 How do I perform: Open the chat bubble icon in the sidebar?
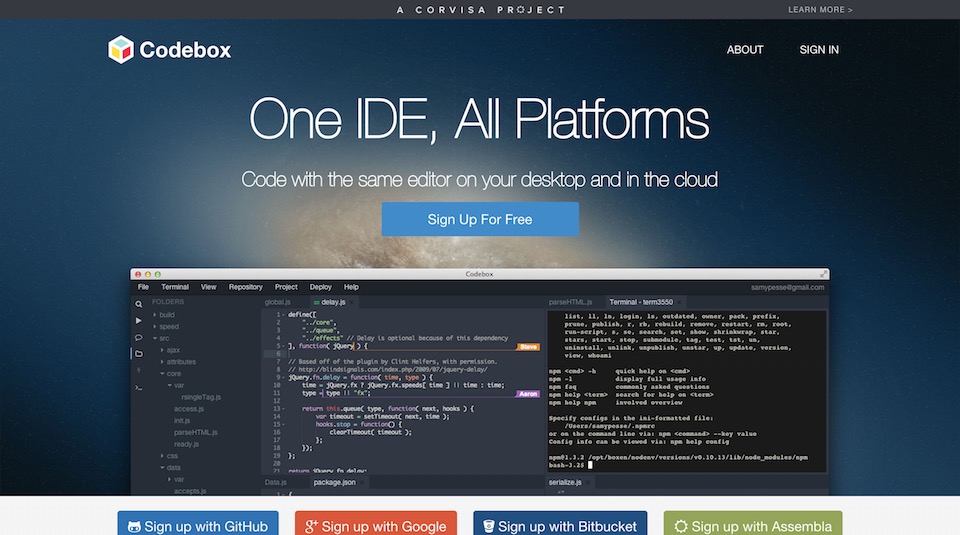(138, 337)
